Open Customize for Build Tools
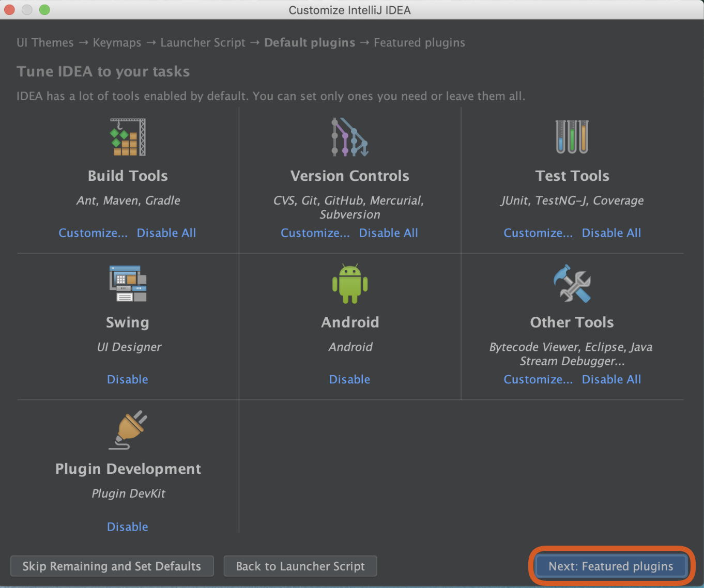 click(93, 233)
